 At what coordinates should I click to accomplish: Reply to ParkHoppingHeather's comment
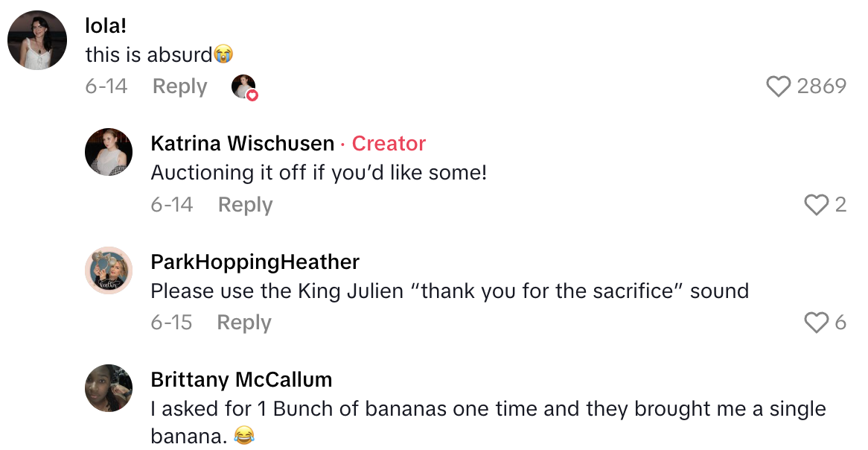[243, 322]
